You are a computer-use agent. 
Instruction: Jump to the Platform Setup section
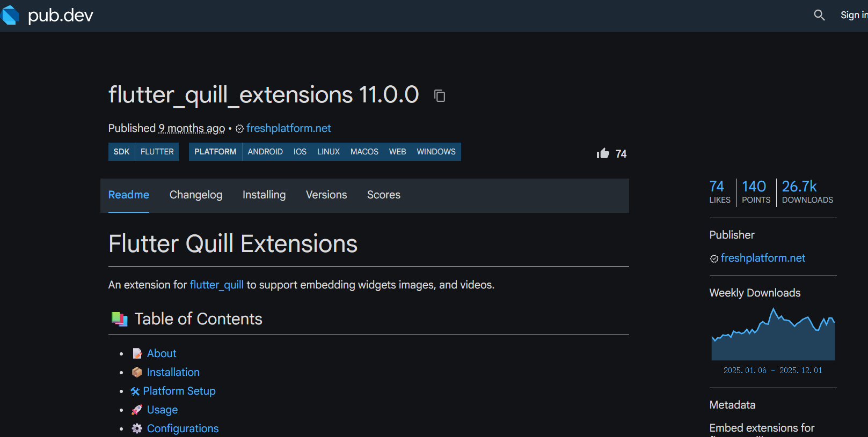point(179,391)
